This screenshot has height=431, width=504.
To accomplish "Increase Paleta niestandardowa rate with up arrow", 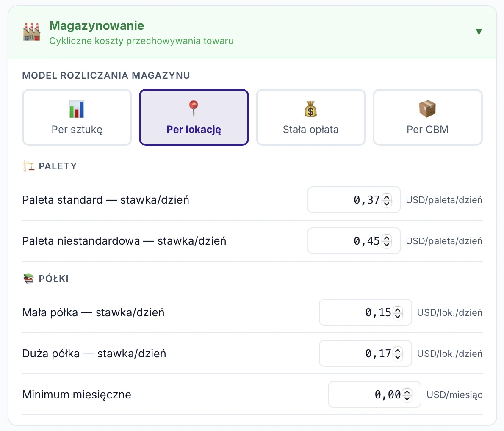I will click(387, 238).
